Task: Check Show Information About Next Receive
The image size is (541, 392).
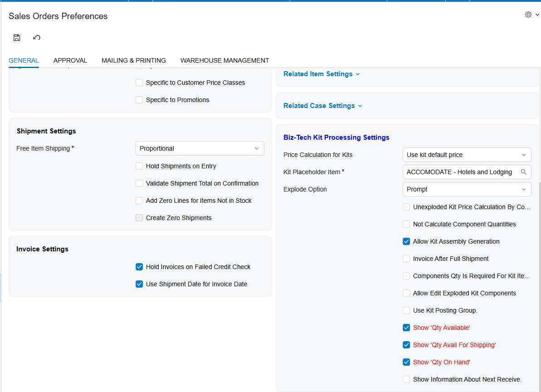Action: (406, 379)
